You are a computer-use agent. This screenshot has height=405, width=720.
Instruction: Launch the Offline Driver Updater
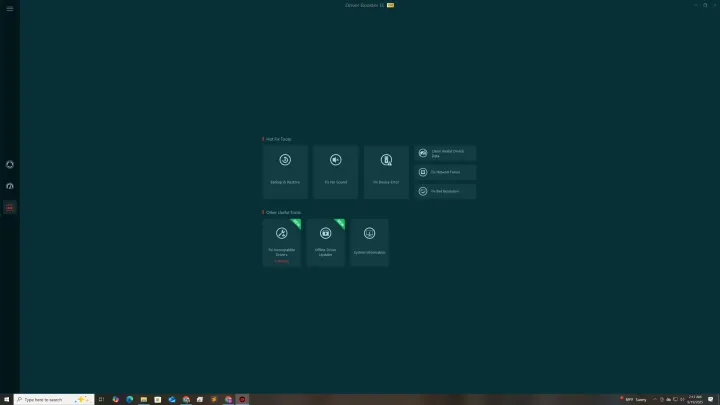pyautogui.click(x=325, y=243)
